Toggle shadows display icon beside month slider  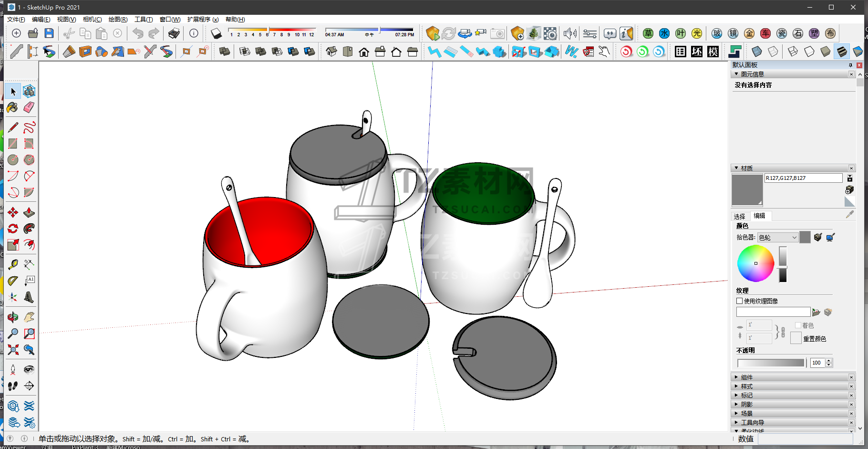tap(216, 33)
